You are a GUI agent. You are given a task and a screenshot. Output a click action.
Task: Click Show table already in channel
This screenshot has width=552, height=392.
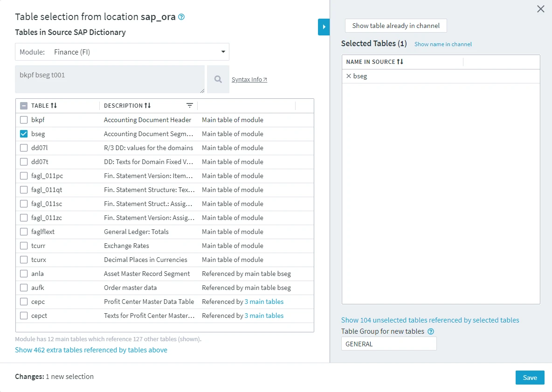(x=395, y=26)
